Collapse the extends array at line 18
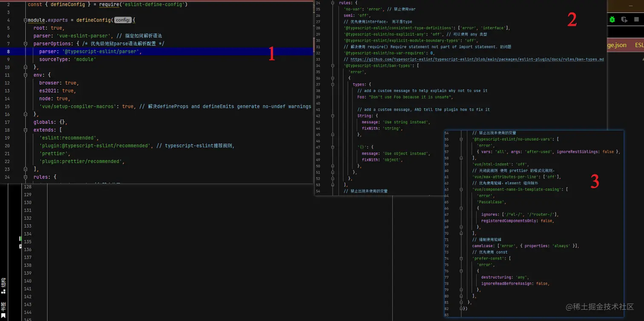 [25, 130]
